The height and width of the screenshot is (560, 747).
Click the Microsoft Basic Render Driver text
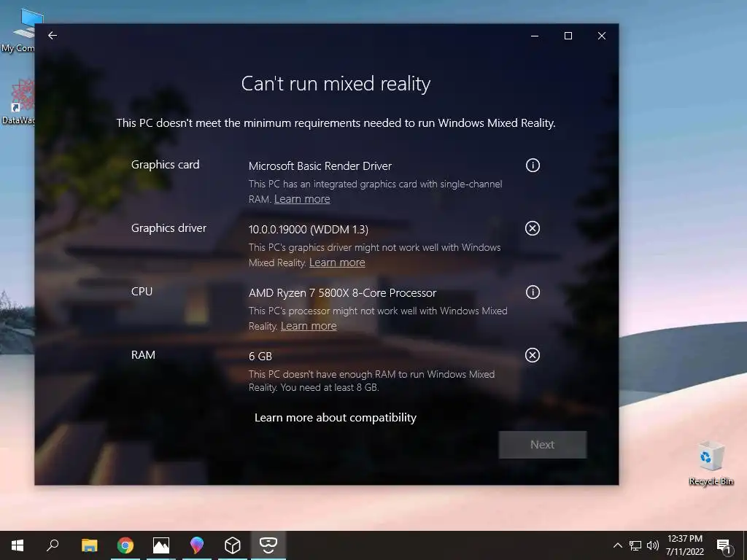pyautogui.click(x=320, y=166)
